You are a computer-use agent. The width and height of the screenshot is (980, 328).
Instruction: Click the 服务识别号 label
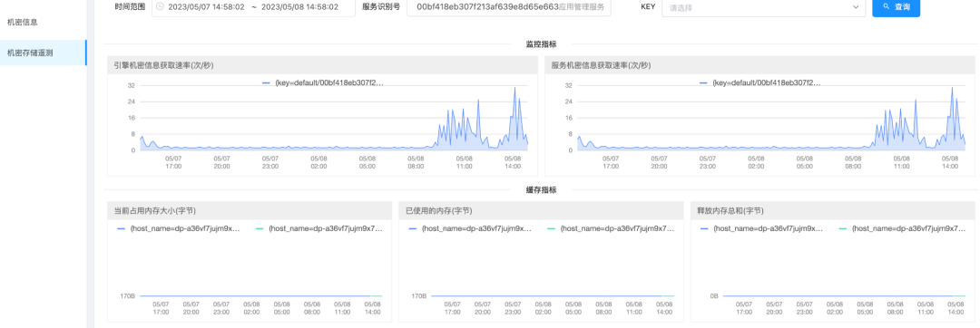[381, 7]
